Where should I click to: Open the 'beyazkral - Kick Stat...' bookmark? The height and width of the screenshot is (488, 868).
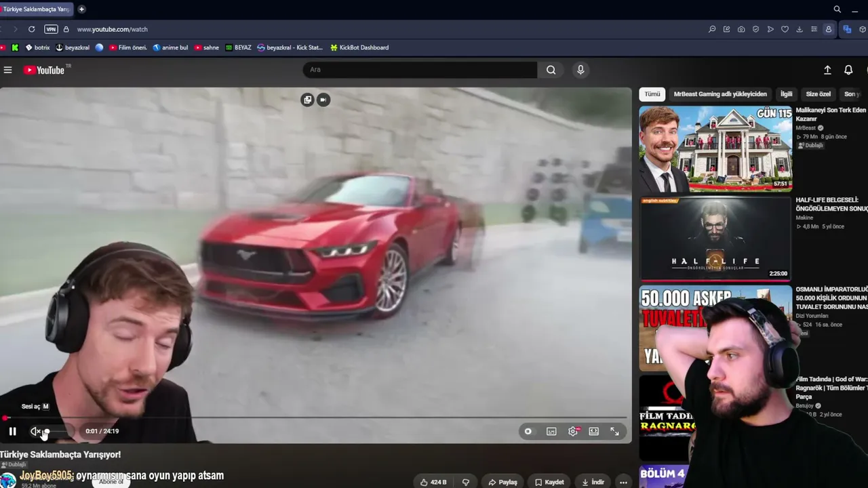[290, 47]
